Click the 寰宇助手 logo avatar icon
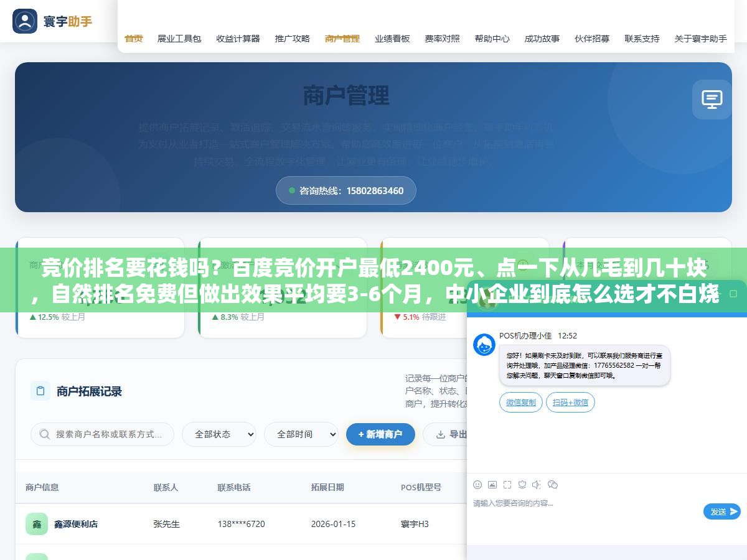The image size is (747, 560). point(25,21)
